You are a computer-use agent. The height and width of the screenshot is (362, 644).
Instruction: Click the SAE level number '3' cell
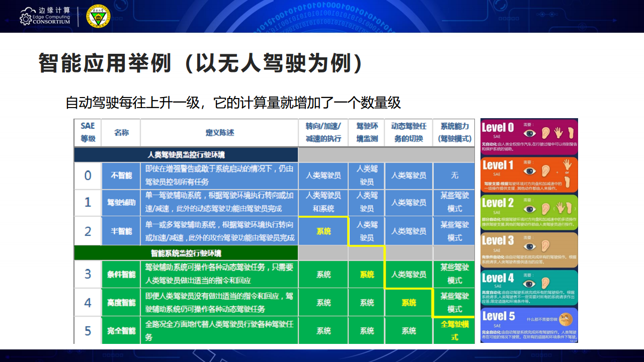click(88, 274)
